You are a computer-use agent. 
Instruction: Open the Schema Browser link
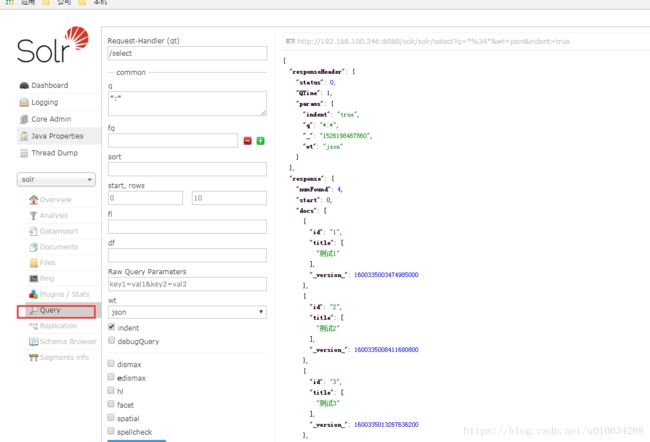click(x=68, y=342)
